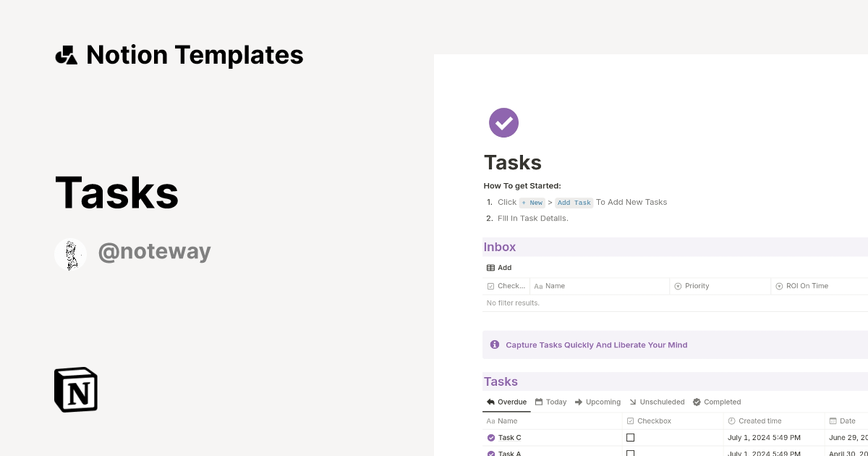Click the clock icon in Created time header
This screenshot has height=456, width=868.
pyautogui.click(x=731, y=421)
